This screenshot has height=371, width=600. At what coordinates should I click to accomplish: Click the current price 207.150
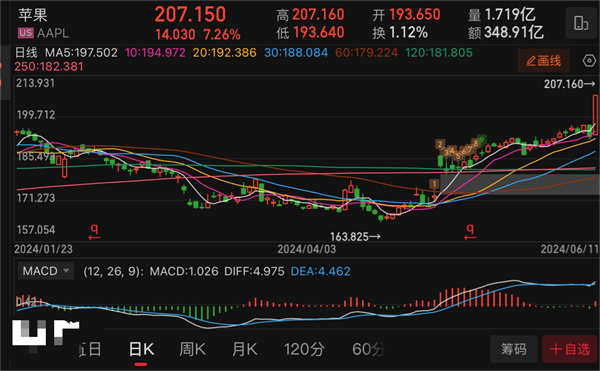[x=191, y=15]
